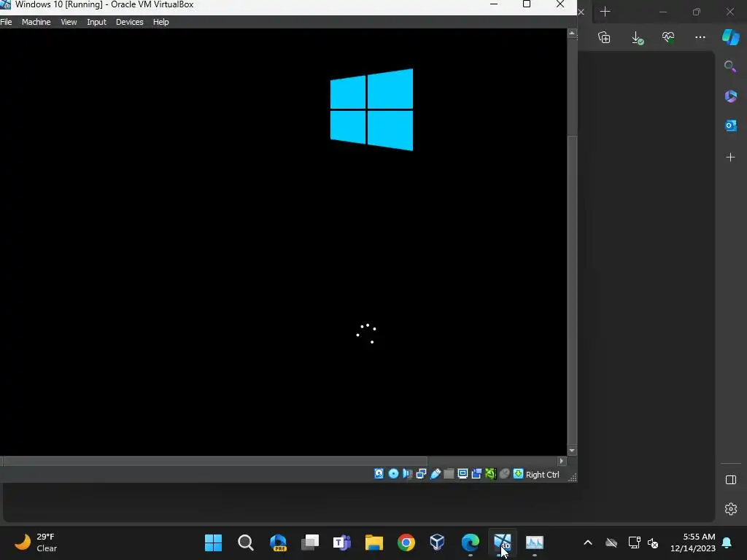Click the Right Ctrl host key label
Viewport: 747px width, 560px height.
543,475
